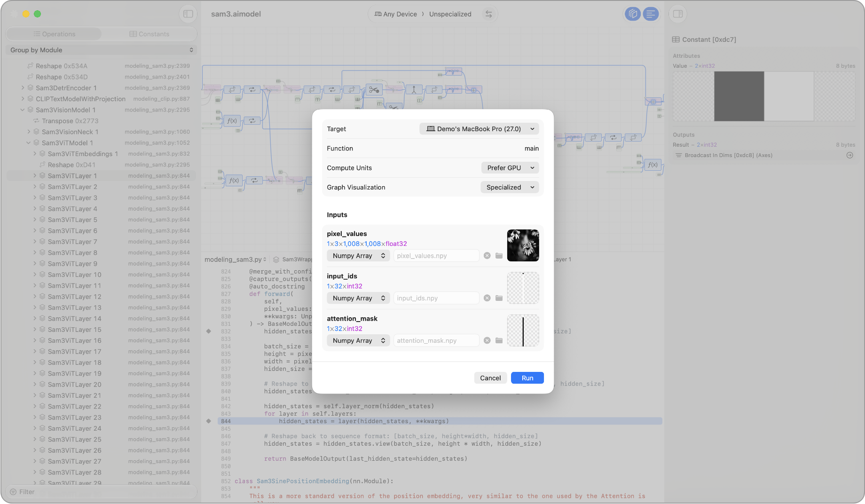Image resolution: width=865 pixels, height=504 pixels.
Task: Click the swap device arrows icon
Action: tap(488, 14)
